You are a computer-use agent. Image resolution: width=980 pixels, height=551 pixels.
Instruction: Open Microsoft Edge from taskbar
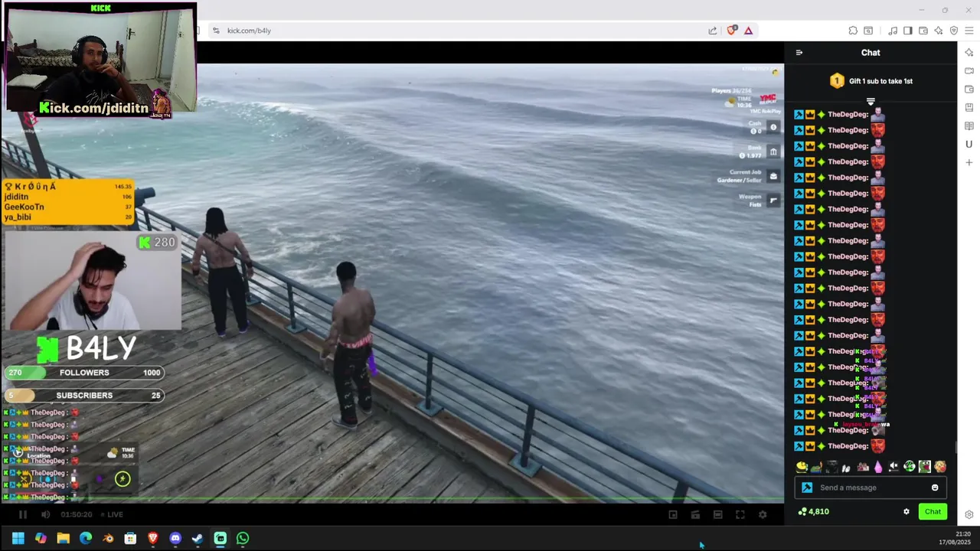(x=86, y=539)
